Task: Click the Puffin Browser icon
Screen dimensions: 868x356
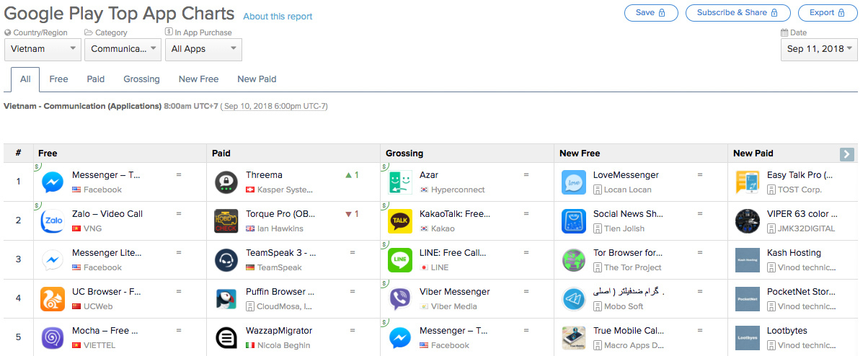Action: (x=226, y=299)
